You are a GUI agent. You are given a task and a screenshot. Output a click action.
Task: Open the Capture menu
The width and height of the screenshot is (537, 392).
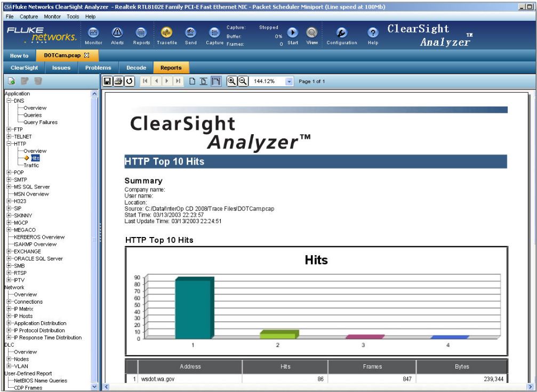[x=28, y=17]
